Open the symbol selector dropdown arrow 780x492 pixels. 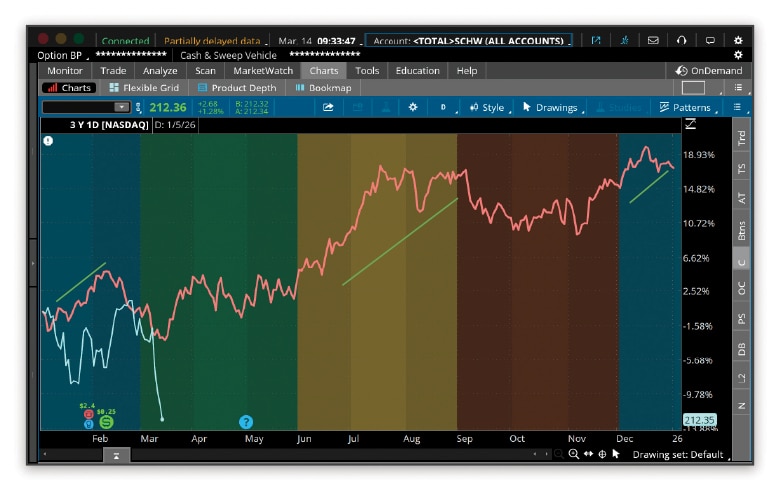[x=121, y=107]
